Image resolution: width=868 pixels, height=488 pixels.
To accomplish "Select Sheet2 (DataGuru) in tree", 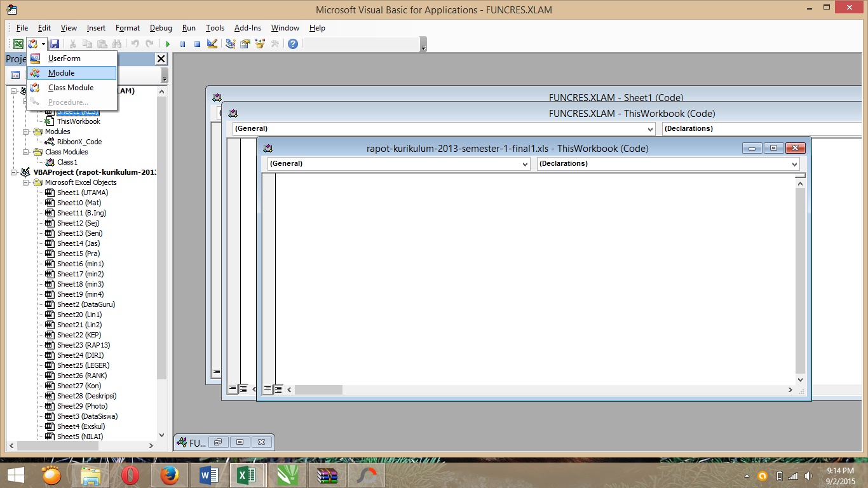I will [x=86, y=304].
